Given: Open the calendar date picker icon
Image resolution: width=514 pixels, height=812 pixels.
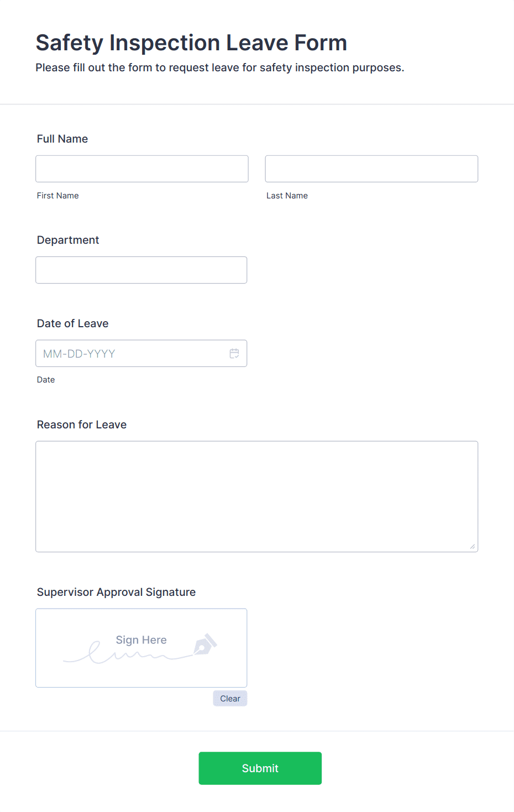Looking at the screenshot, I should (x=234, y=353).
